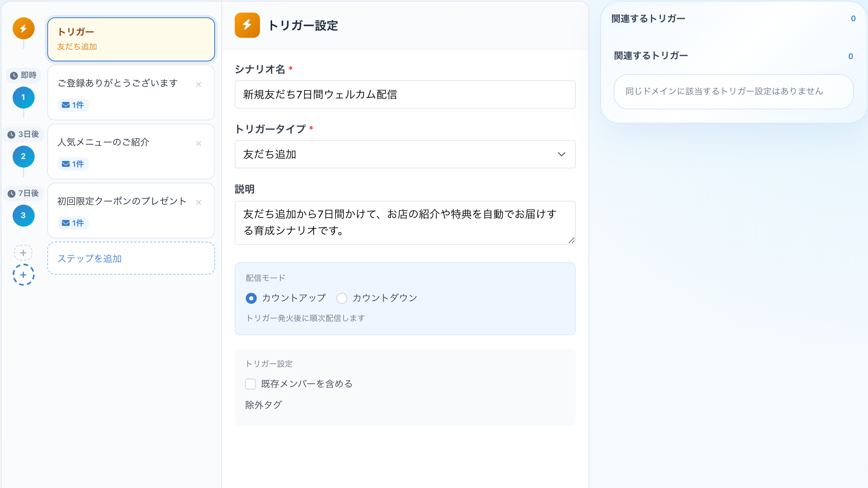Click the 即時 timing label

click(x=23, y=75)
